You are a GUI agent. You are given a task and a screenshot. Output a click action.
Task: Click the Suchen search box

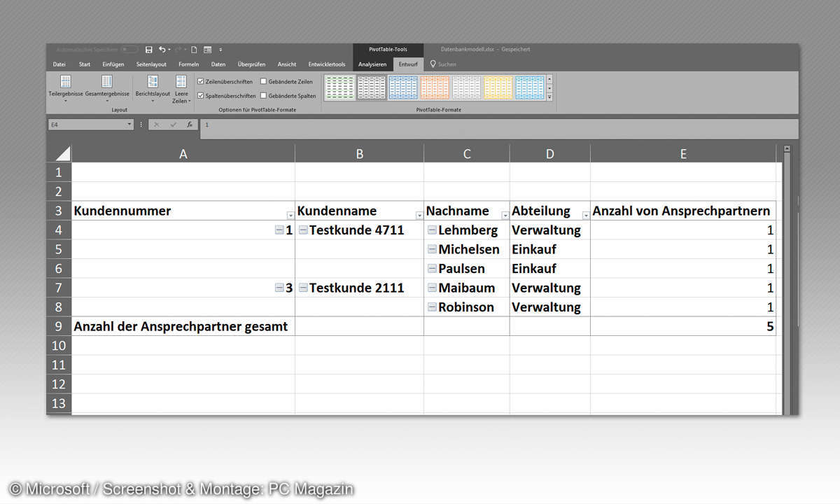(443, 64)
